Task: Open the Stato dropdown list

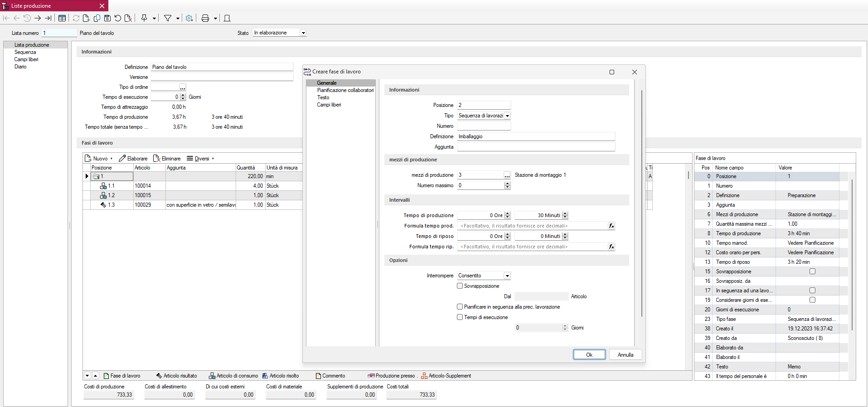Action: coord(303,33)
